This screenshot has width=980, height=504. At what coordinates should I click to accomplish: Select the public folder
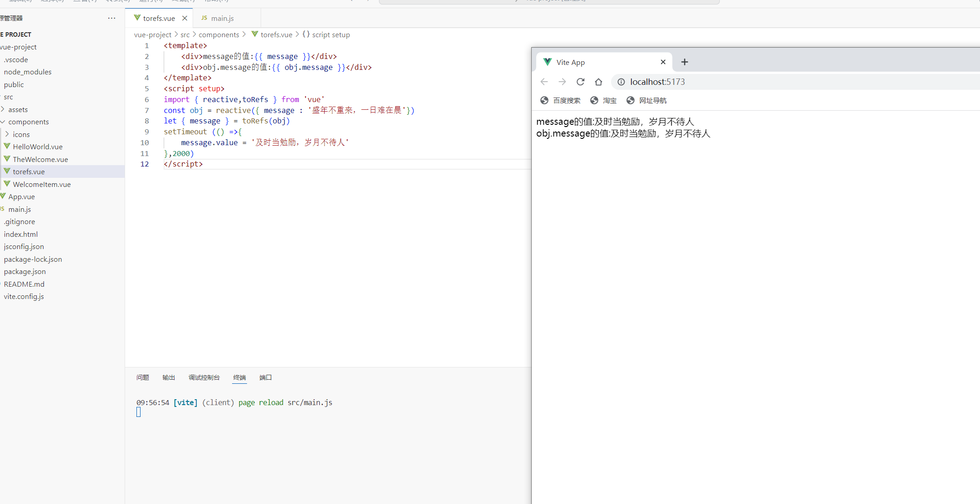point(14,84)
